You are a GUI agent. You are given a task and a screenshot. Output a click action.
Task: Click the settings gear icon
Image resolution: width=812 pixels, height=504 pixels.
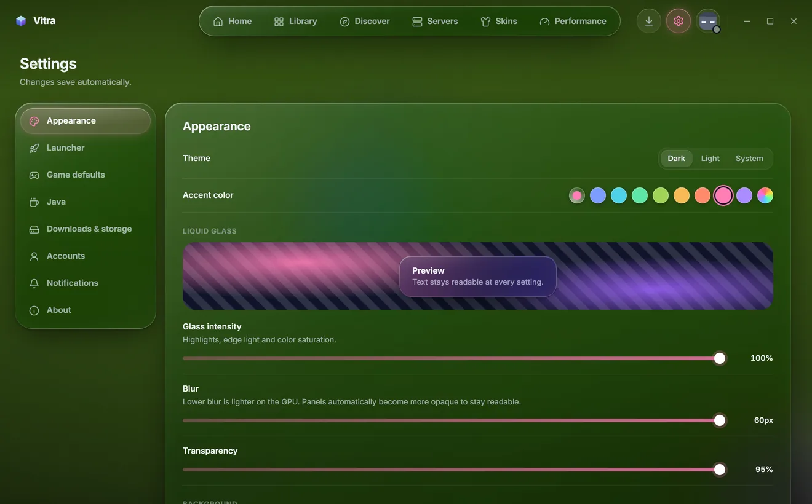pos(678,21)
